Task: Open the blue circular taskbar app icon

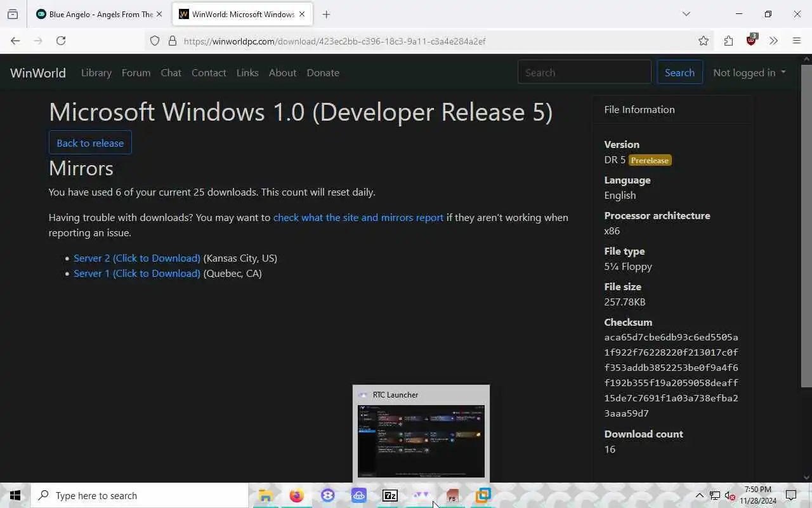Action: point(327,495)
